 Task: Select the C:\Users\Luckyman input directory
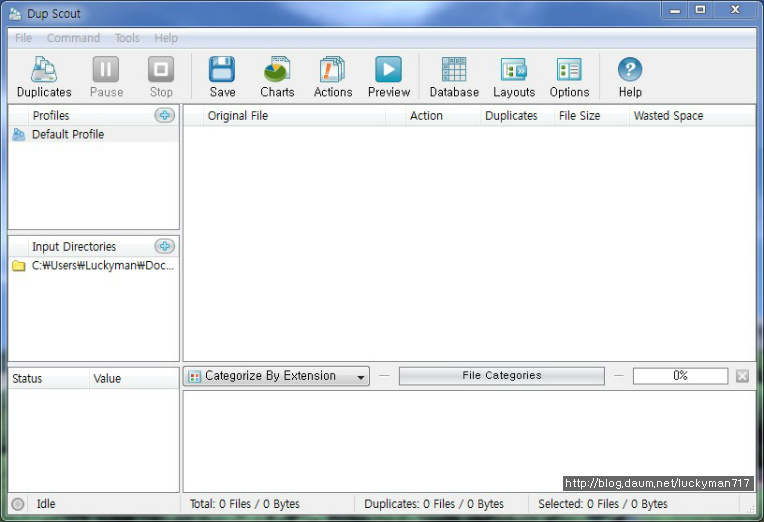[x=95, y=266]
